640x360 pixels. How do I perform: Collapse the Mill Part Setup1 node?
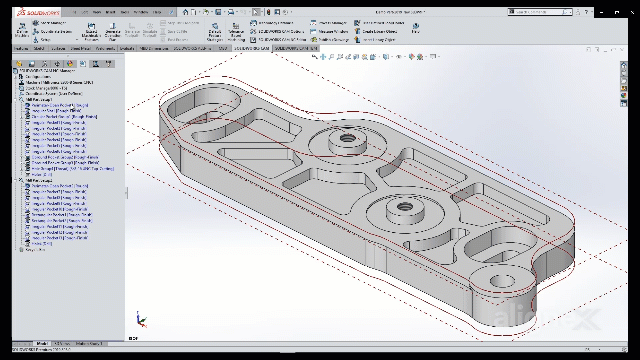point(16,99)
